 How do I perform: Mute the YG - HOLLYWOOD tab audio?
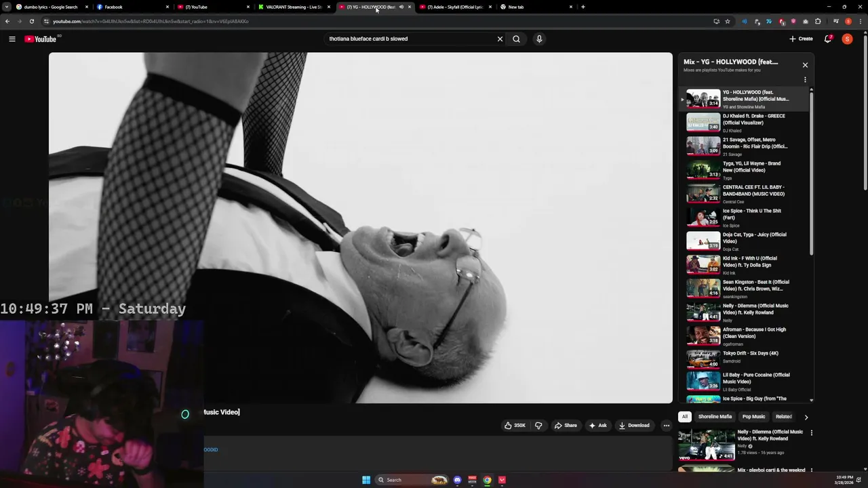(401, 7)
